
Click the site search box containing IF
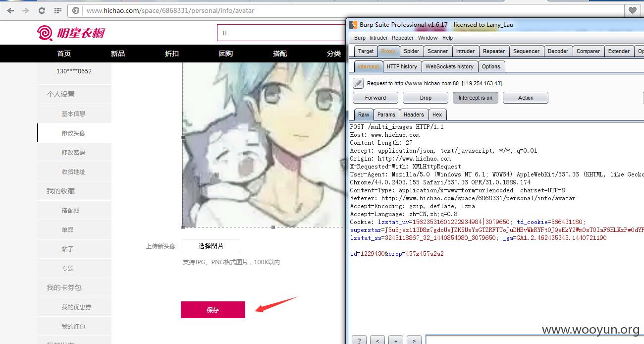(282, 33)
